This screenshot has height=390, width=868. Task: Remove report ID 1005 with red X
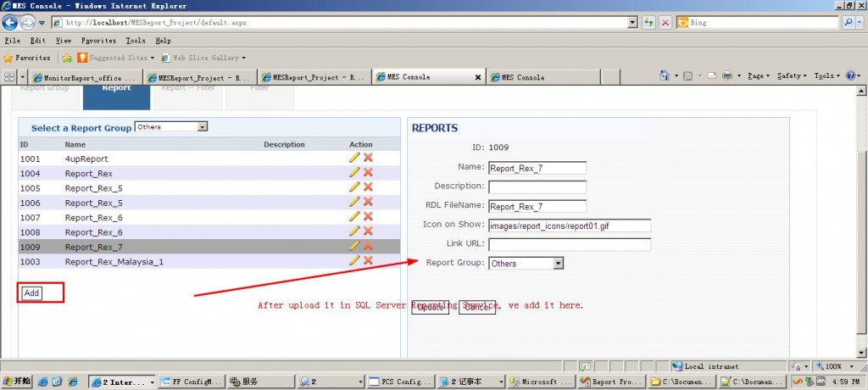point(368,187)
